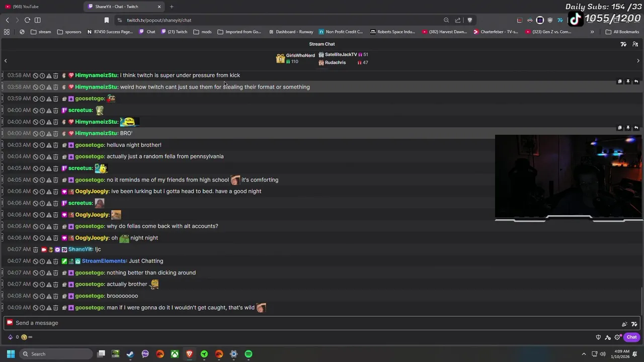Open the emote picker in message box
644x362 pixels.
[x=624, y=324]
